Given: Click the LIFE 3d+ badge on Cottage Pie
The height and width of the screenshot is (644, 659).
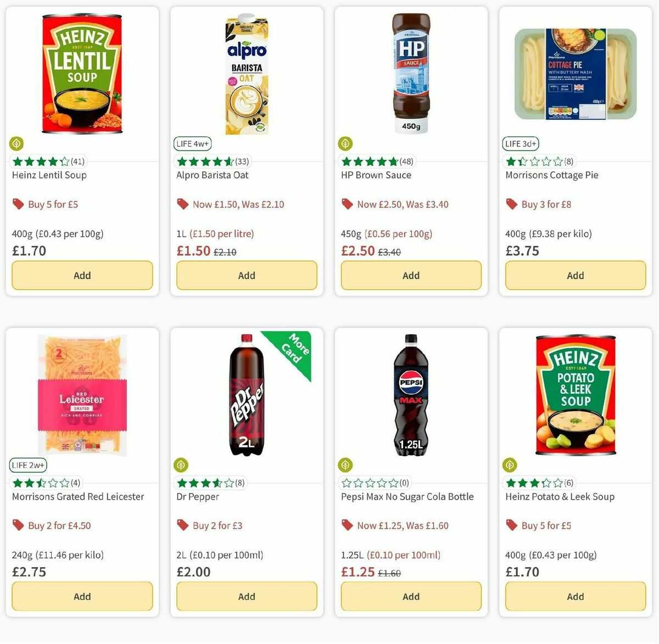Looking at the screenshot, I should coord(520,143).
